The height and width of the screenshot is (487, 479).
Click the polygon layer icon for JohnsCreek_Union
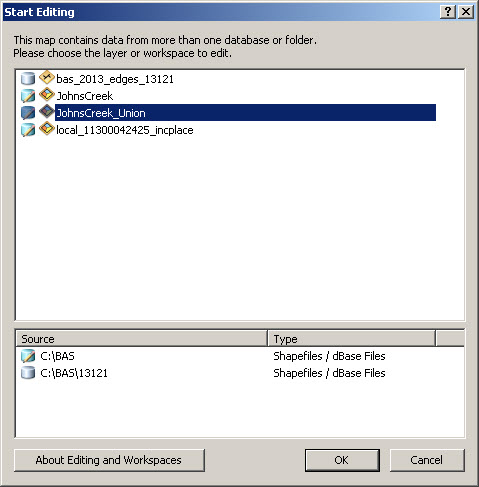[47, 111]
